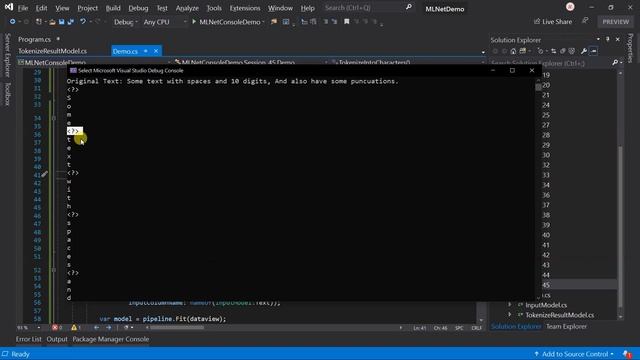Toggle Show All Files in Solution Explorer
Image resolution: width=640 pixels, height=360 pixels.
point(572,51)
